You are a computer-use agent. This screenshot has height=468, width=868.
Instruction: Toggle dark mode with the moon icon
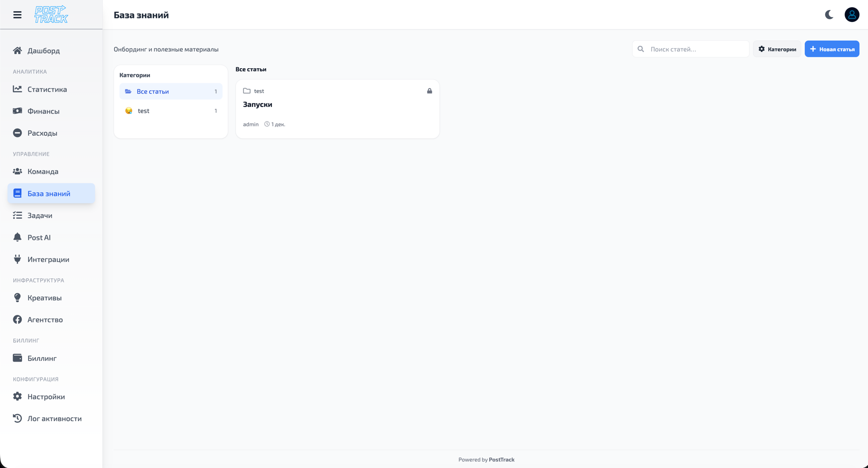(828, 15)
